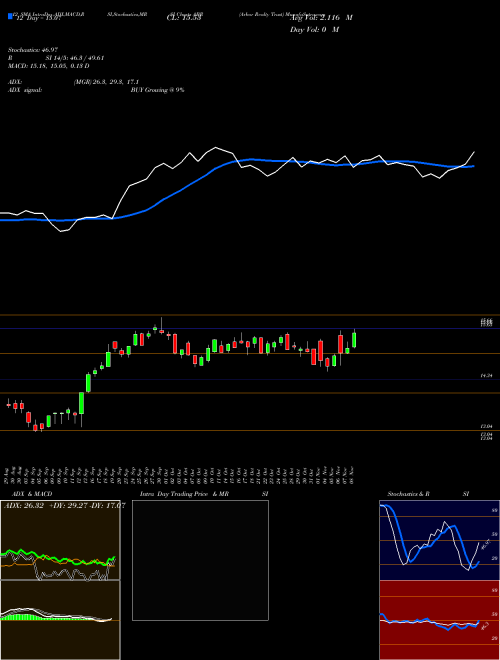Click the 'ADX signal:' label
This screenshot has height=660, width=500.
pos(25,90)
